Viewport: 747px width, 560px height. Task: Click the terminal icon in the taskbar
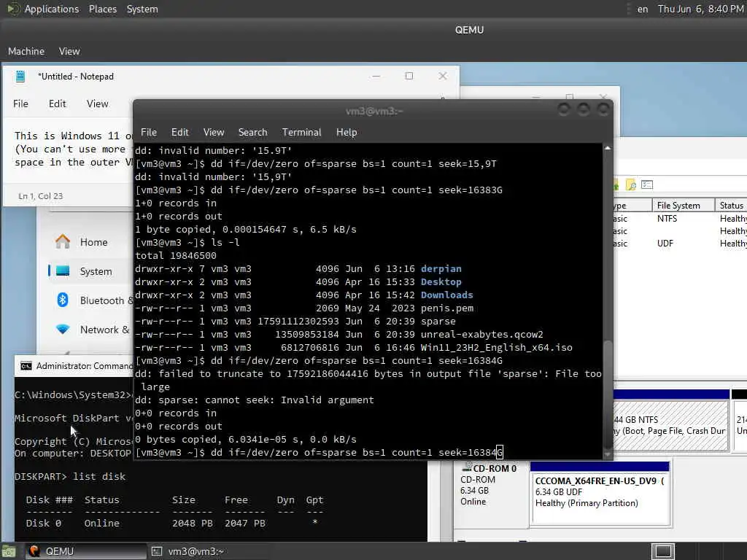point(157,551)
